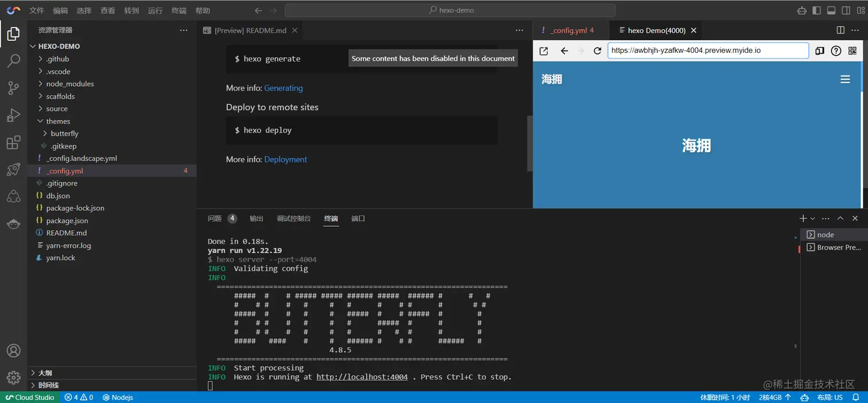This screenshot has height=403, width=868.
Task: Expand the 时间线 timeline section
Action: [111, 385]
